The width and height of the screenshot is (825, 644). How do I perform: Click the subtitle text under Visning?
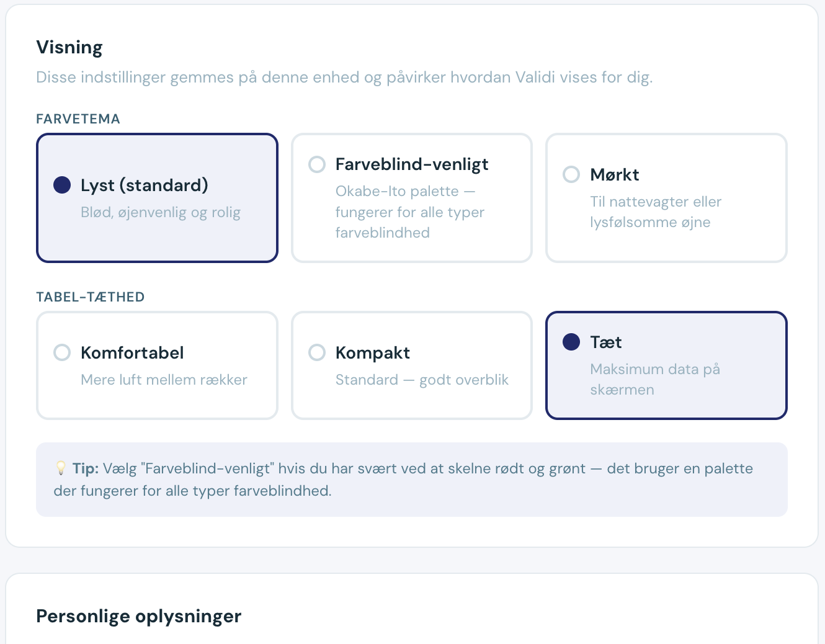pos(345,77)
